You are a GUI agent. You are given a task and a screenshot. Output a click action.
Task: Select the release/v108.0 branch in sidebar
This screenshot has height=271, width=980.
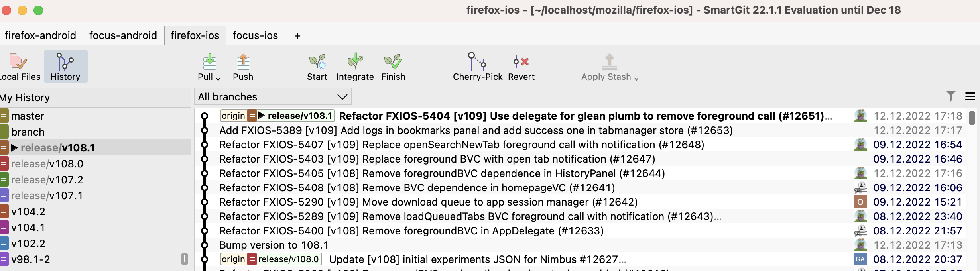pyautogui.click(x=47, y=164)
